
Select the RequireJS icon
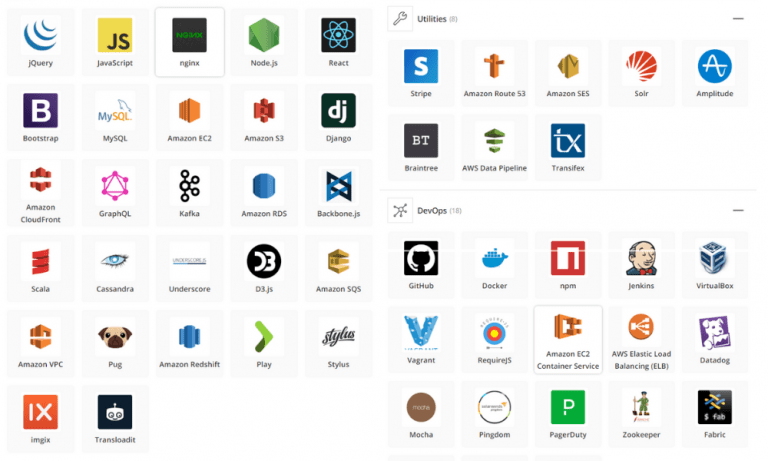(495, 333)
